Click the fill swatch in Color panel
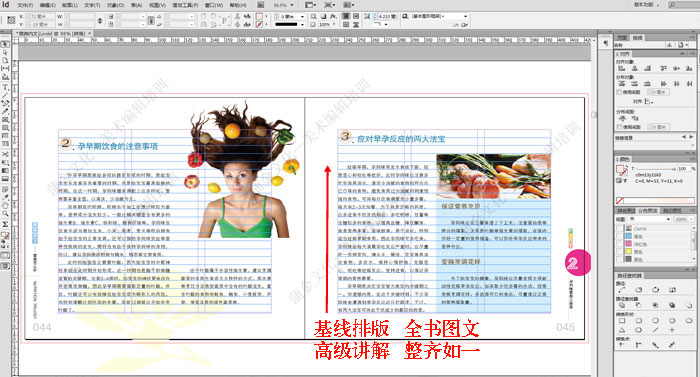The height and width of the screenshot is (377, 700). pyautogui.click(x=621, y=170)
